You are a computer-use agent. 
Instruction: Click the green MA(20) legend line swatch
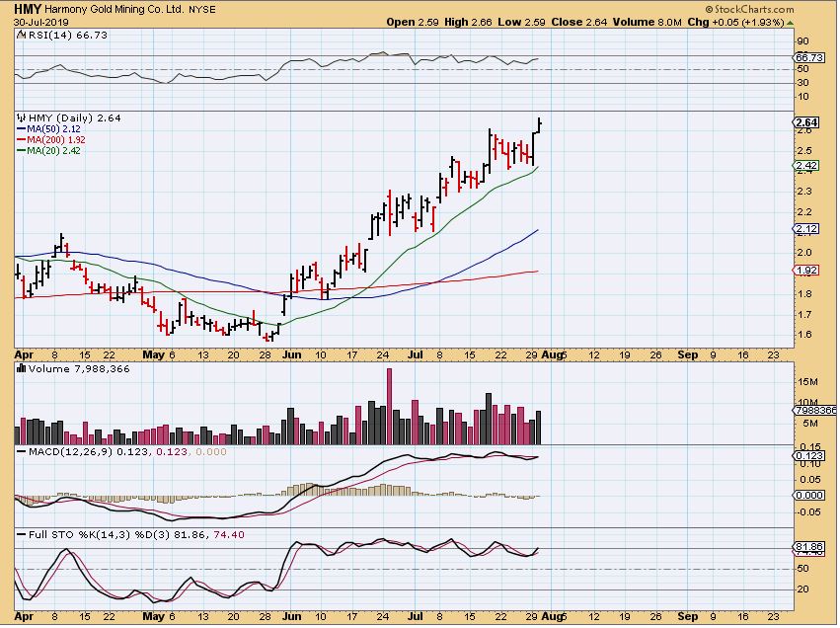click(22, 151)
